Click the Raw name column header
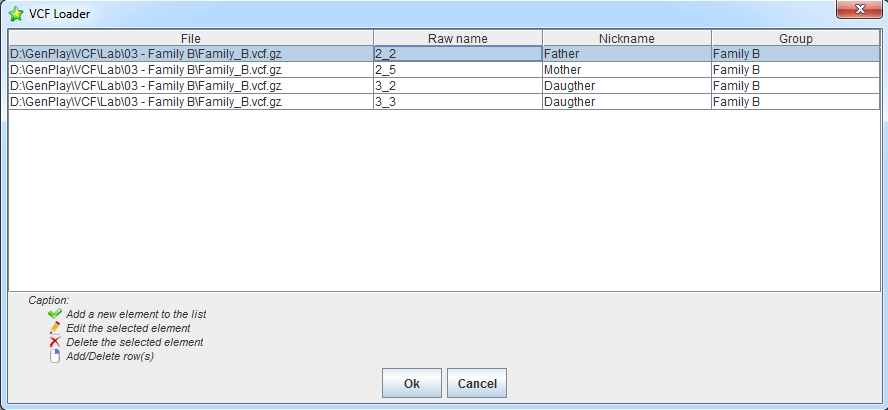The image size is (888, 410). (457, 38)
